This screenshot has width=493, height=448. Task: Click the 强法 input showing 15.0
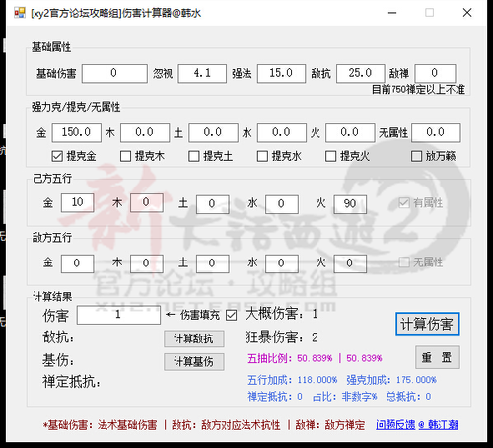pyautogui.click(x=281, y=73)
